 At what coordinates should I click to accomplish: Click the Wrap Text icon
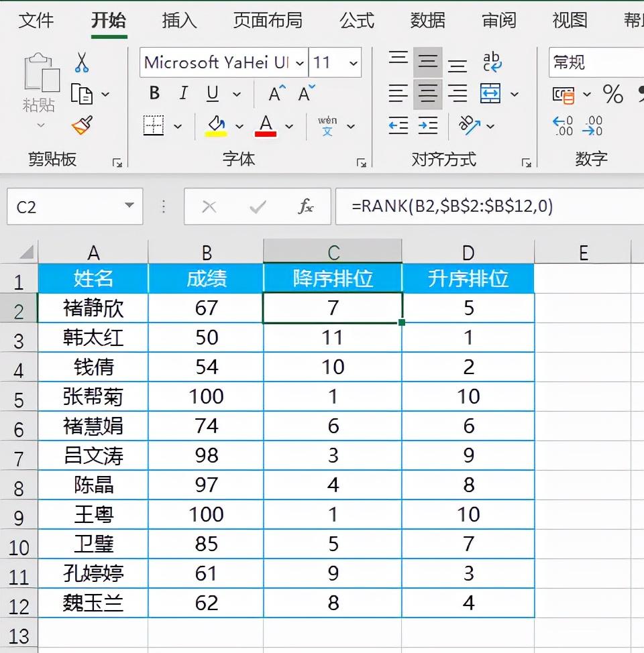pyautogui.click(x=492, y=62)
